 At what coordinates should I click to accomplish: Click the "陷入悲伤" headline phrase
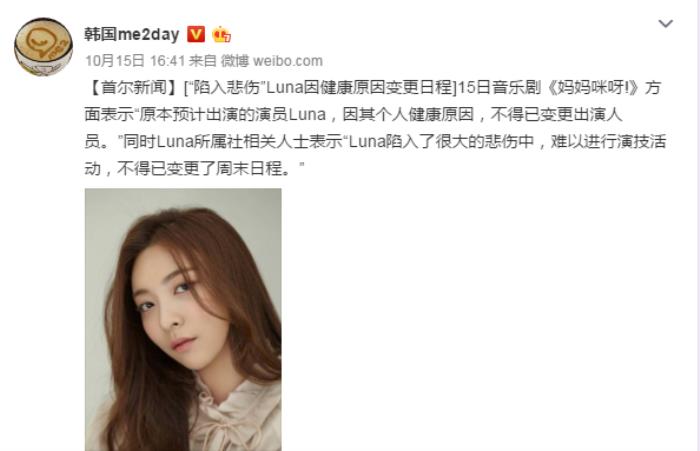228,88
